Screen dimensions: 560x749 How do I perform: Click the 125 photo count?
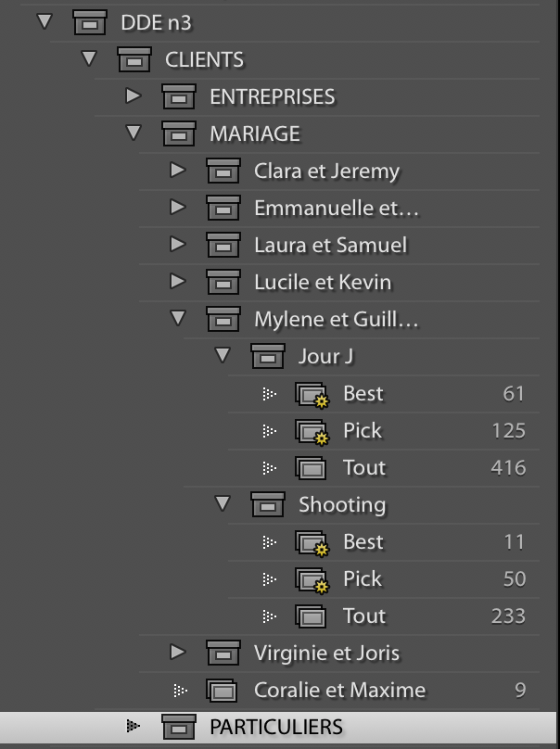[x=509, y=430]
